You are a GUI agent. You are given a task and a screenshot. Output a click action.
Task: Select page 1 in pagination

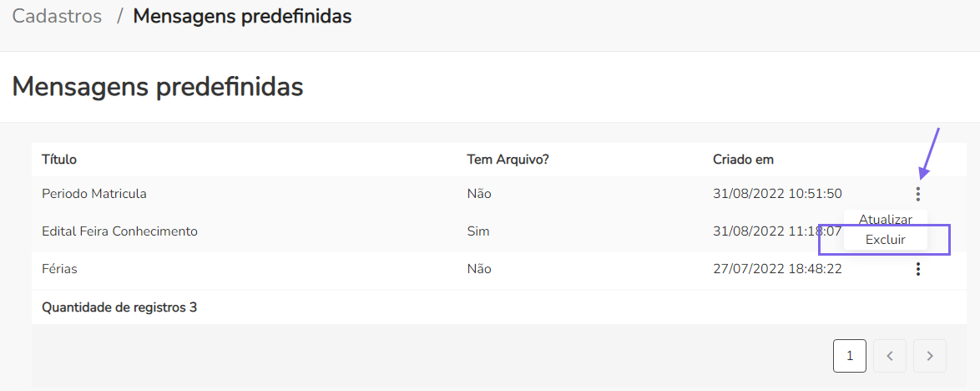tap(850, 356)
